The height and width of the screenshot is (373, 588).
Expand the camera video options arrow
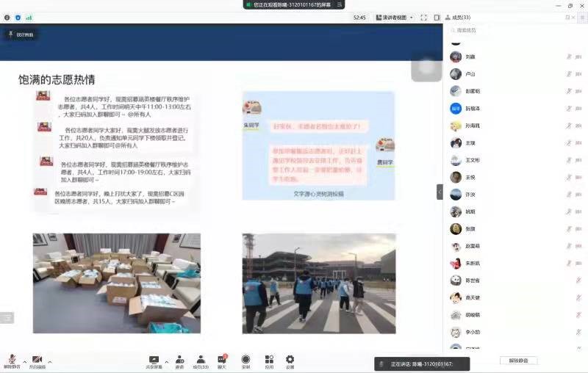coord(49,361)
